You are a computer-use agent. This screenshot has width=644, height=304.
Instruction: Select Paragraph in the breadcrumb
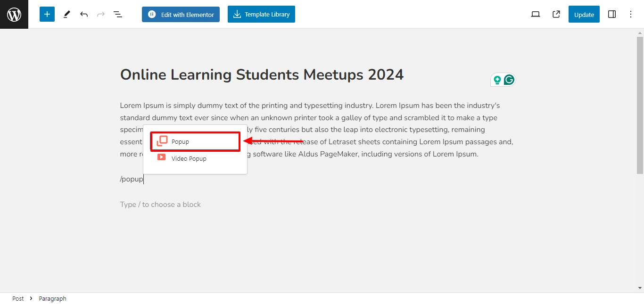tap(52, 298)
